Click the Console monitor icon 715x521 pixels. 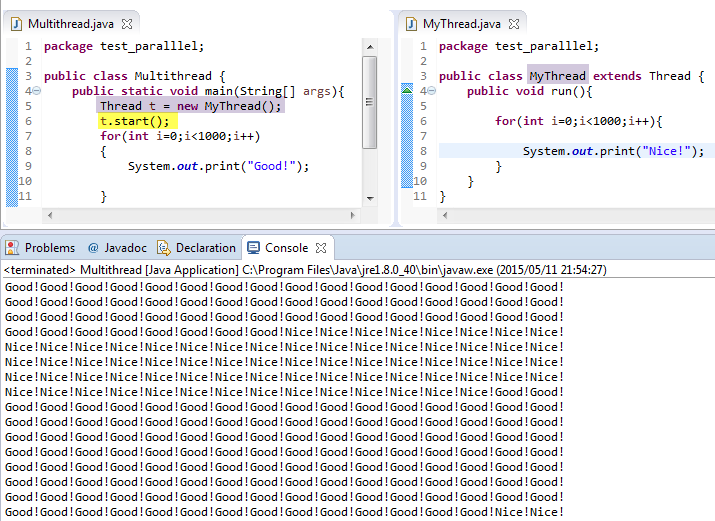click(x=254, y=248)
